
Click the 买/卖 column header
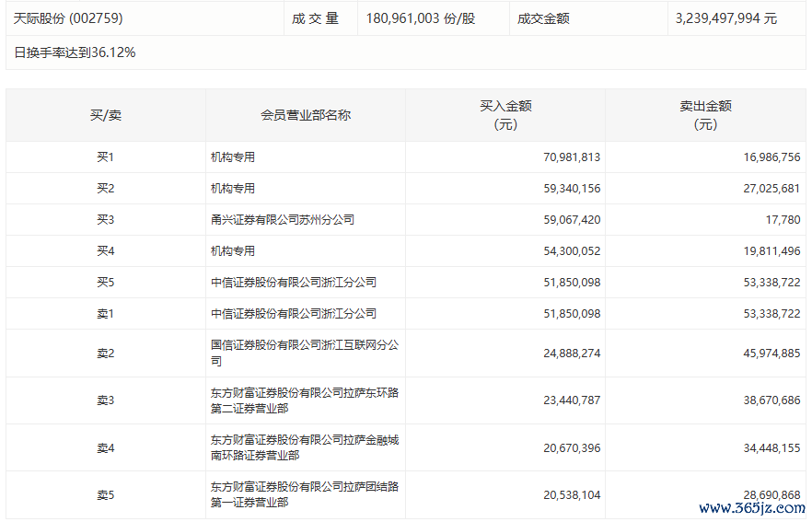click(105, 115)
